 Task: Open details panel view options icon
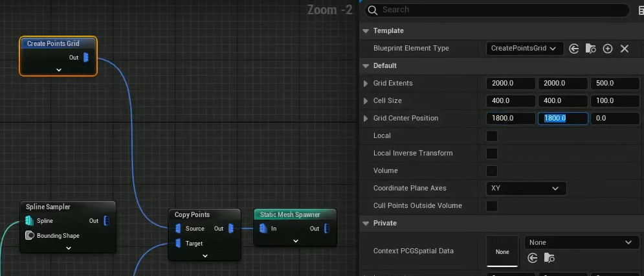641,10
